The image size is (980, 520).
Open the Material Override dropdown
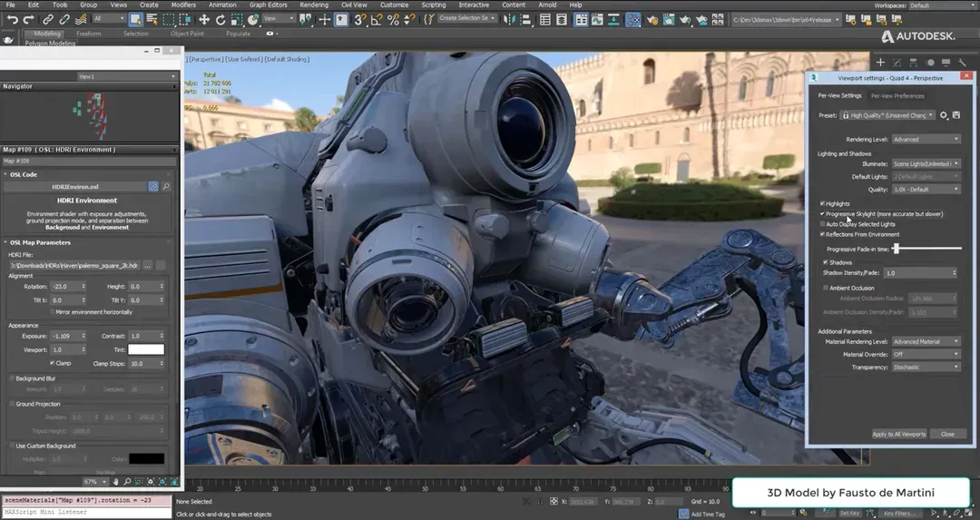(x=926, y=354)
